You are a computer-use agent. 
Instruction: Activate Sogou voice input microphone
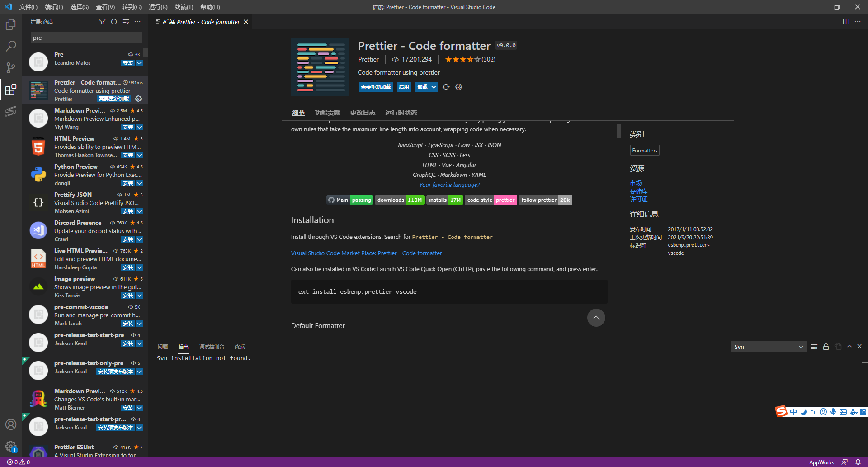pyautogui.click(x=833, y=412)
